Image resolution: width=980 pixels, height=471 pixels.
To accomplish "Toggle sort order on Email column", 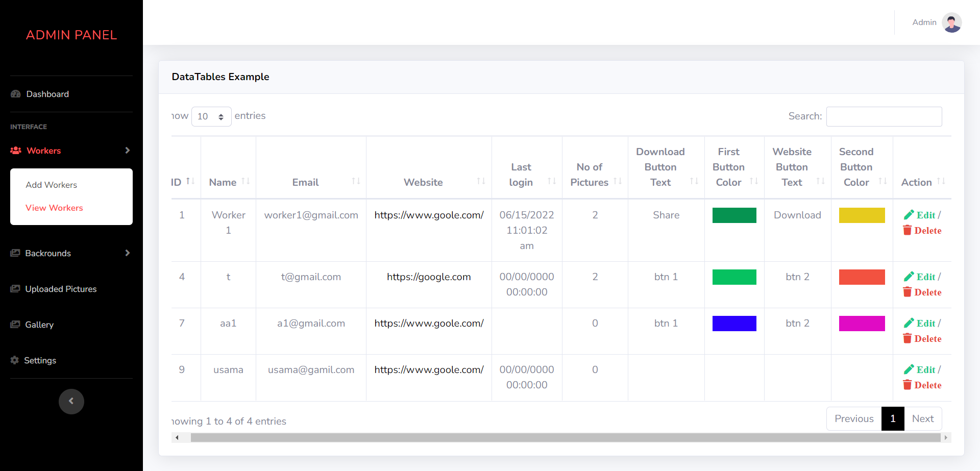I will (356, 181).
